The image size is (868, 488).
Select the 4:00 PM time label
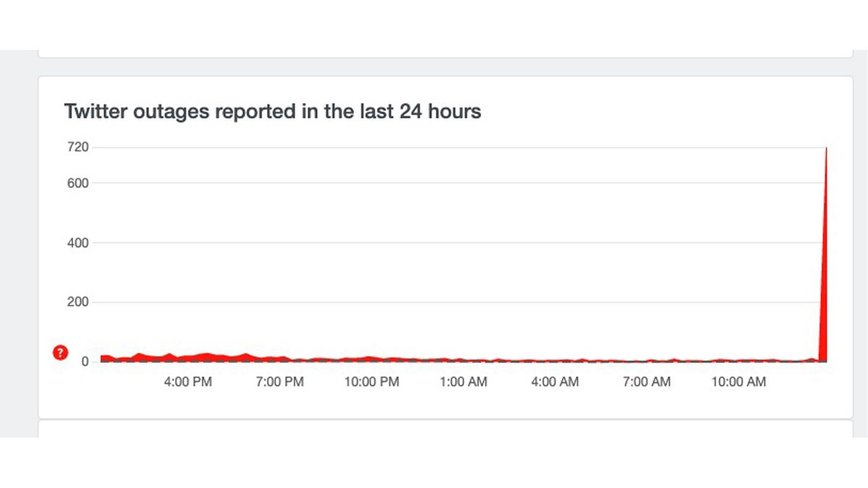[x=187, y=382]
